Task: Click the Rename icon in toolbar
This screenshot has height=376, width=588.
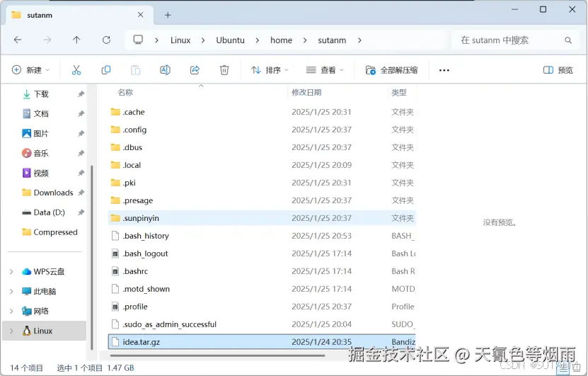Action: coord(165,70)
